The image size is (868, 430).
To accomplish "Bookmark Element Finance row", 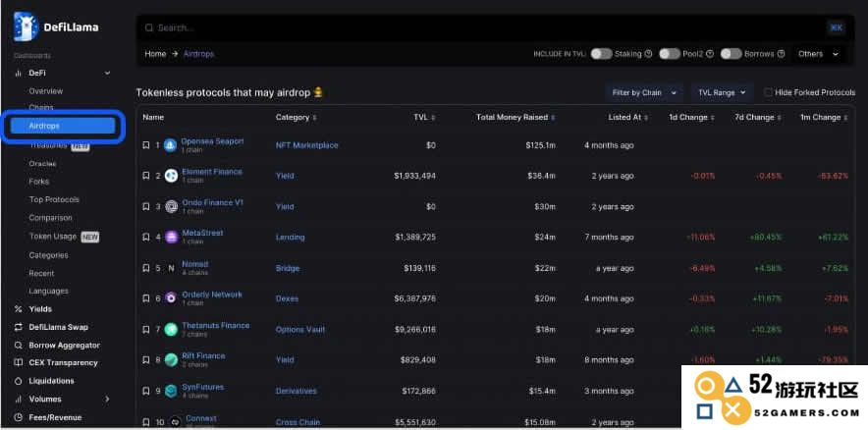I will pyautogui.click(x=145, y=176).
